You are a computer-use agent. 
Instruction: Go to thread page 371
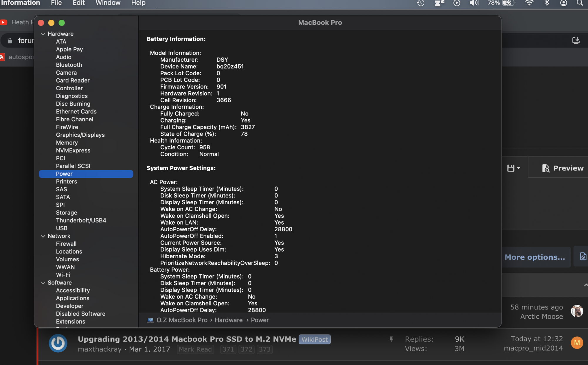(x=228, y=349)
